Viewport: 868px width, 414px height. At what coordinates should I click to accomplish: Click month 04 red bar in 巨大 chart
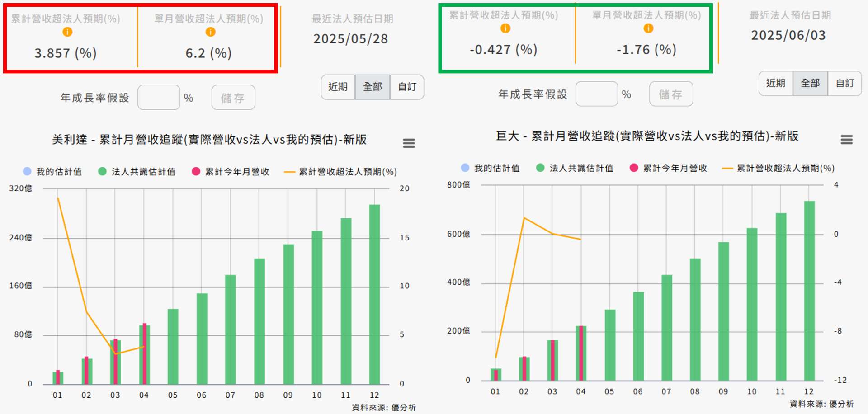581,353
